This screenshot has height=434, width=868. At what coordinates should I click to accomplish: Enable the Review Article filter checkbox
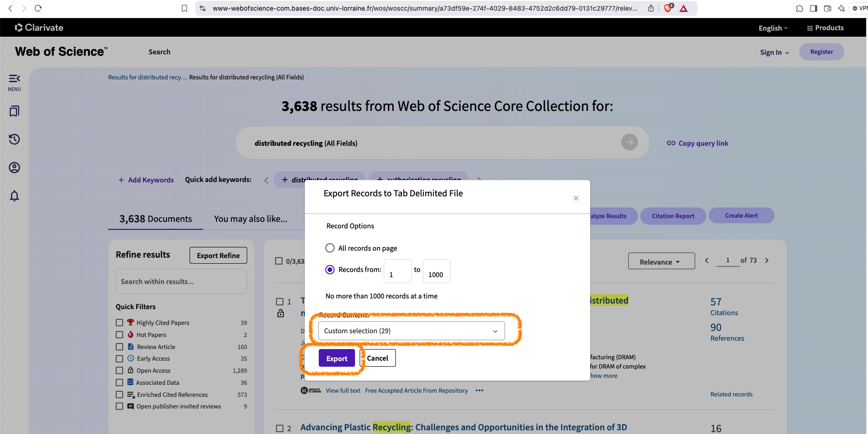pos(119,347)
